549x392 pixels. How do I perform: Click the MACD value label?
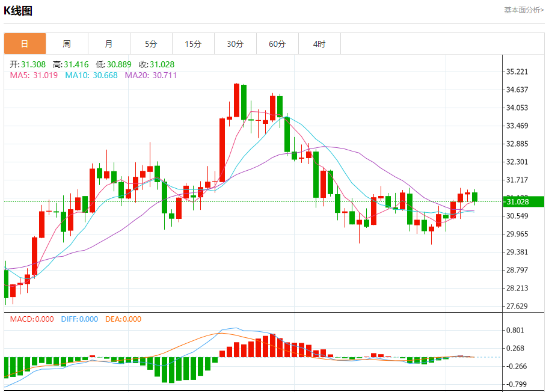[x=32, y=319]
